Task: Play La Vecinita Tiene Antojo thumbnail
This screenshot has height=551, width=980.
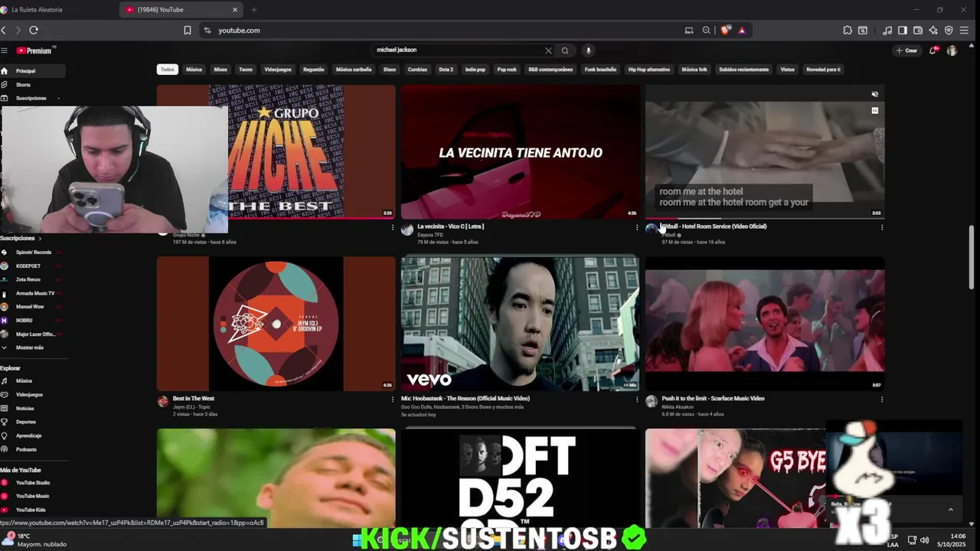Action: click(x=520, y=152)
